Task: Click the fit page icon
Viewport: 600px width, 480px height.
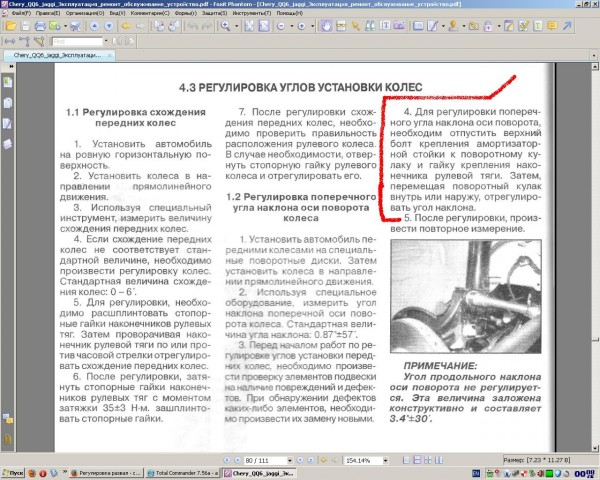Action: [249, 26]
